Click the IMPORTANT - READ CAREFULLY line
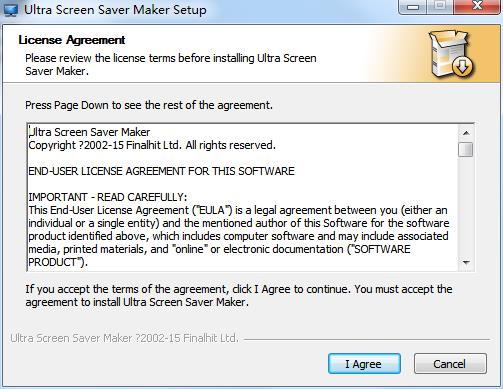 point(108,197)
